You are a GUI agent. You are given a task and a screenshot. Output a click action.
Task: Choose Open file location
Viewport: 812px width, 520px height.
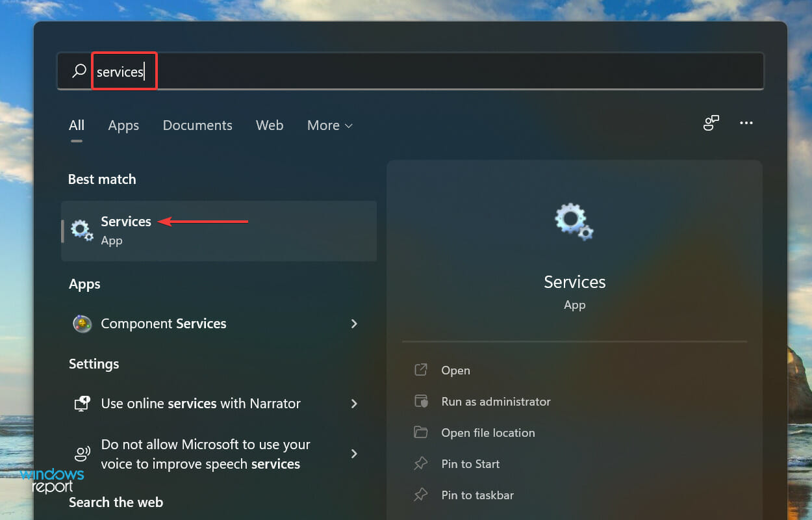tap(488, 433)
